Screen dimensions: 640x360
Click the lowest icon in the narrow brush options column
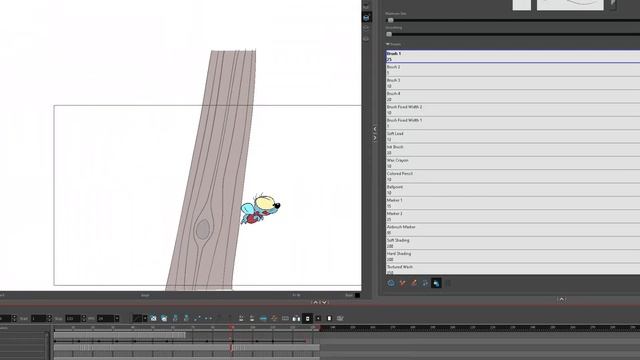click(x=366, y=38)
